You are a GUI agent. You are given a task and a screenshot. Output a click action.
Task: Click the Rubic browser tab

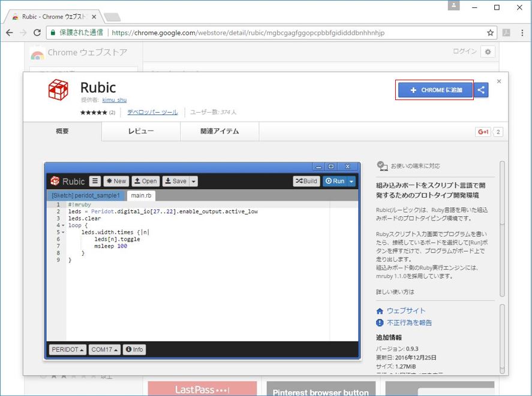[x=55, y=17]
